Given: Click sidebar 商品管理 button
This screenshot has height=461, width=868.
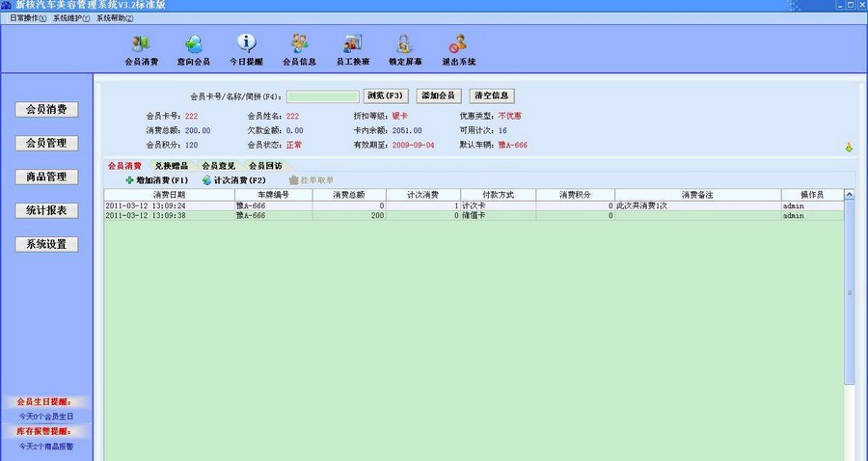Looking at the screenshot, I should [46, 177].
